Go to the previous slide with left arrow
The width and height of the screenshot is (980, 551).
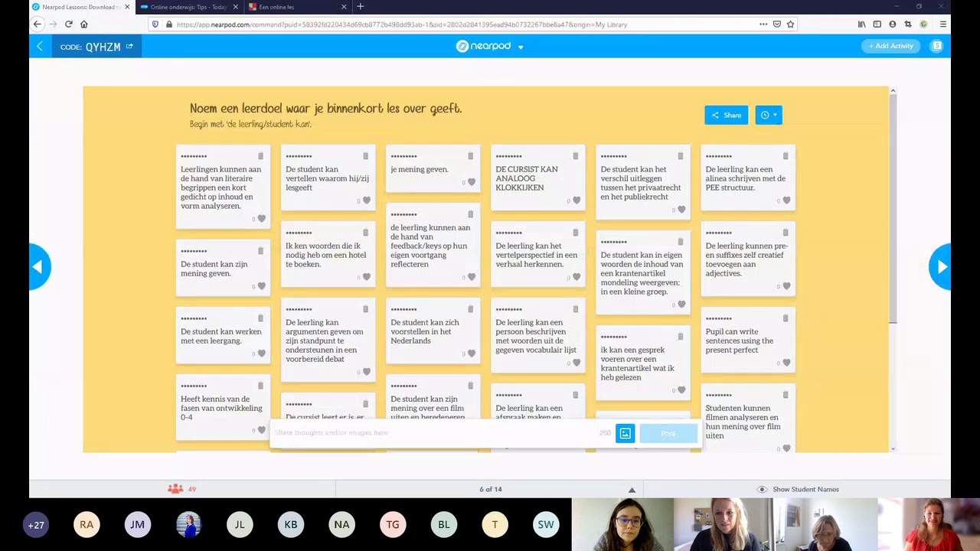[38, 266]
